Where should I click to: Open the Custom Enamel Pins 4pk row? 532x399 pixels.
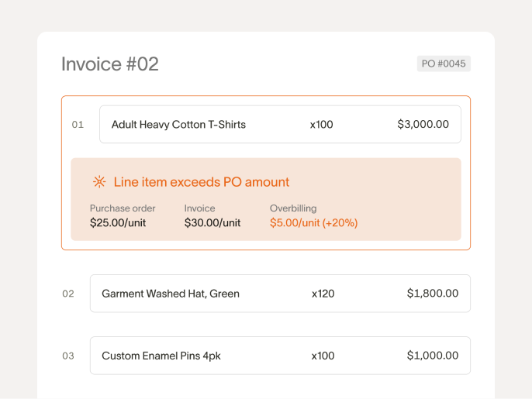pos(280,356)
